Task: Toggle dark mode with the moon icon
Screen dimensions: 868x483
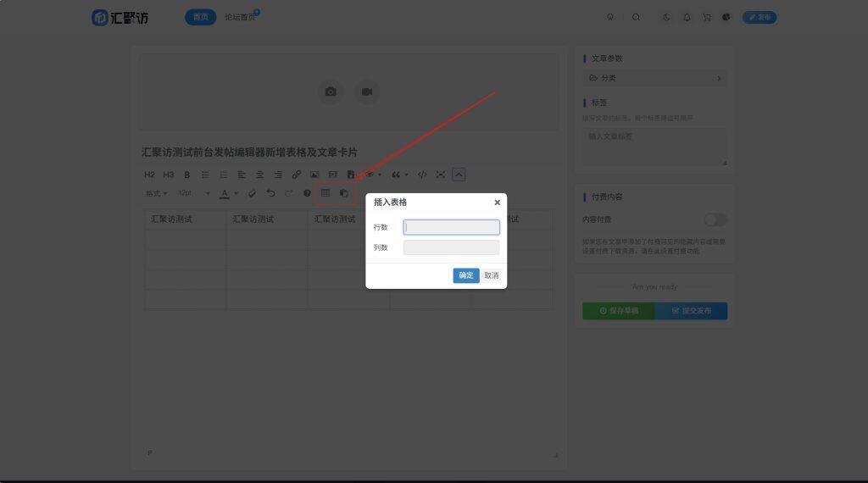Action: (x=666, y=17)
